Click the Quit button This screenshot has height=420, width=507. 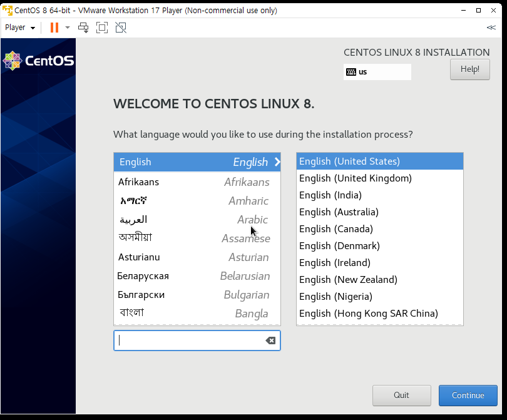tap(402, 395)
